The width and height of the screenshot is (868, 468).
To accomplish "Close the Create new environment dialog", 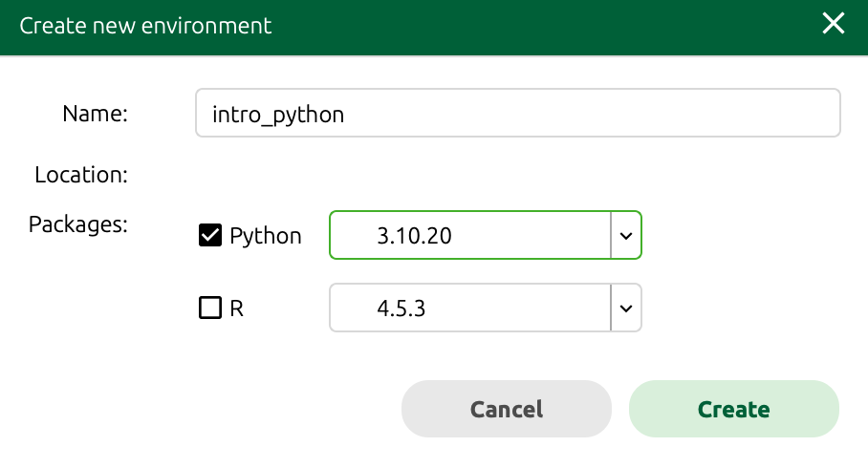I will [834, 25].
